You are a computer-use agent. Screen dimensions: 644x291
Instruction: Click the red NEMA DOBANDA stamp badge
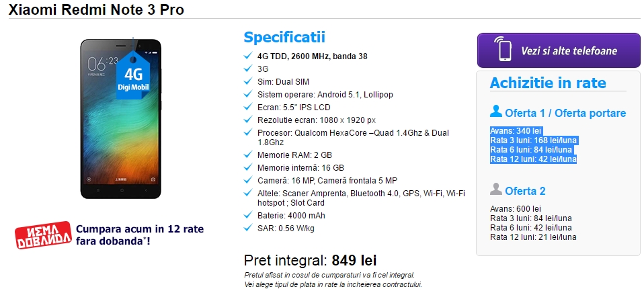click(x=43, y=233)
